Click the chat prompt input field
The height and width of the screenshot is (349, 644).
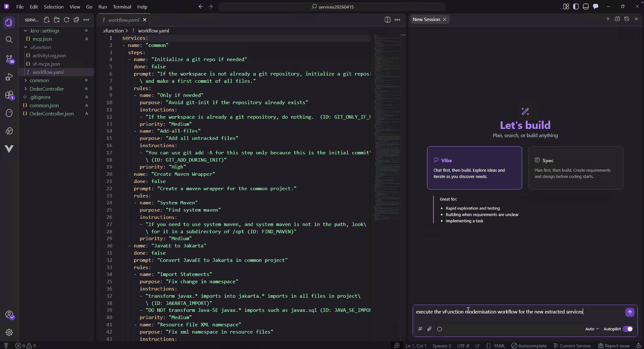pyautogui.click(x=518, y=312)
